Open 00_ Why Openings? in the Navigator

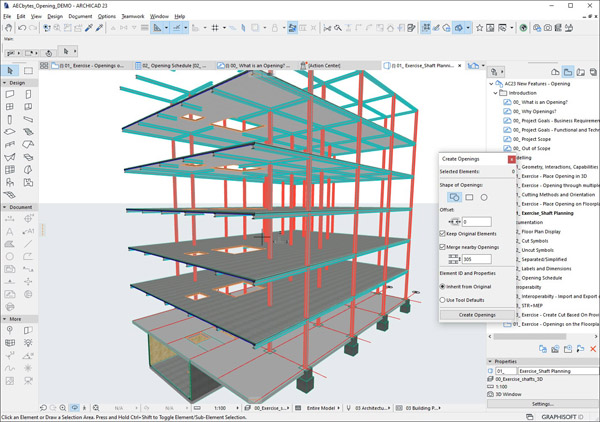535,111
